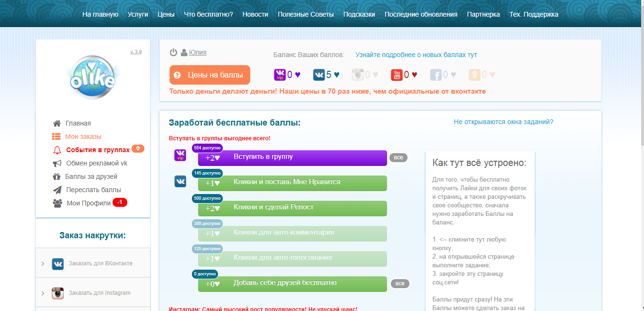Click the home icon next to Главная
The width and height of the screenshot is (644, 311).
point(57,123)
